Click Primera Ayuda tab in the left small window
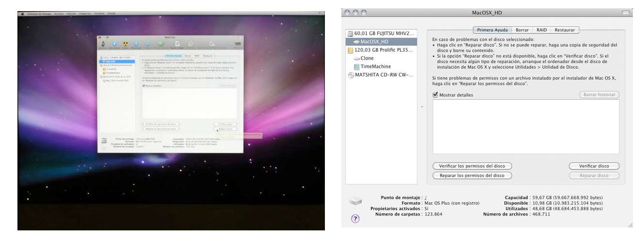The width and height of the screenshot is (644, 242). 173,56
